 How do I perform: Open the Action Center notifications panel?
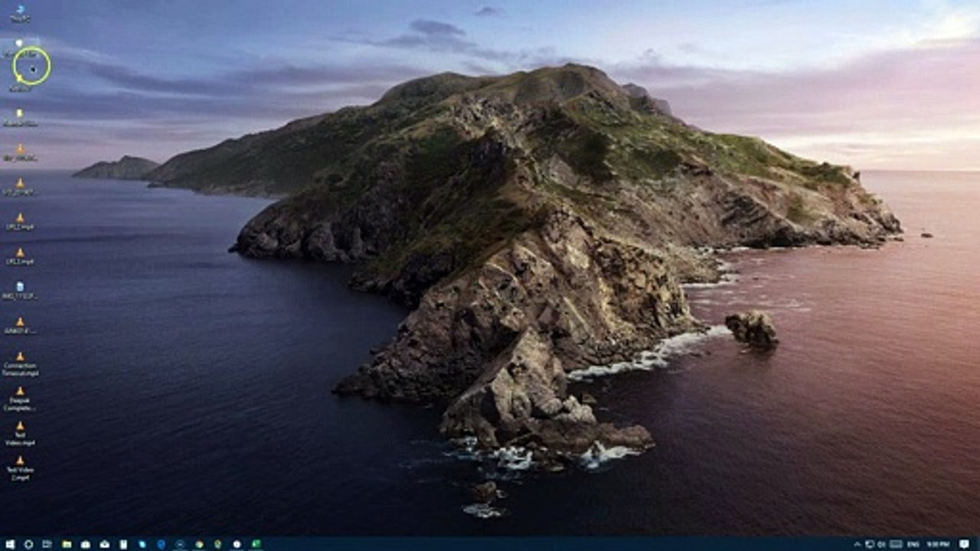click(964, 544)
